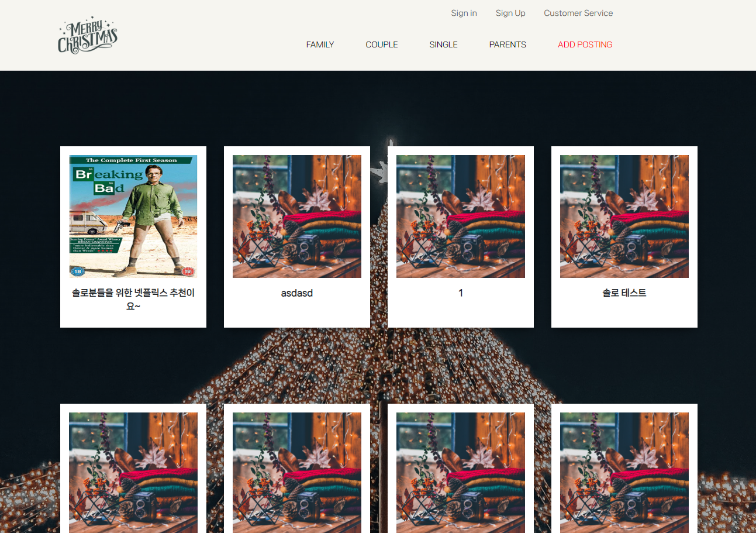Open the thumbnail above 솔로 테스트

tap(624, 216)
